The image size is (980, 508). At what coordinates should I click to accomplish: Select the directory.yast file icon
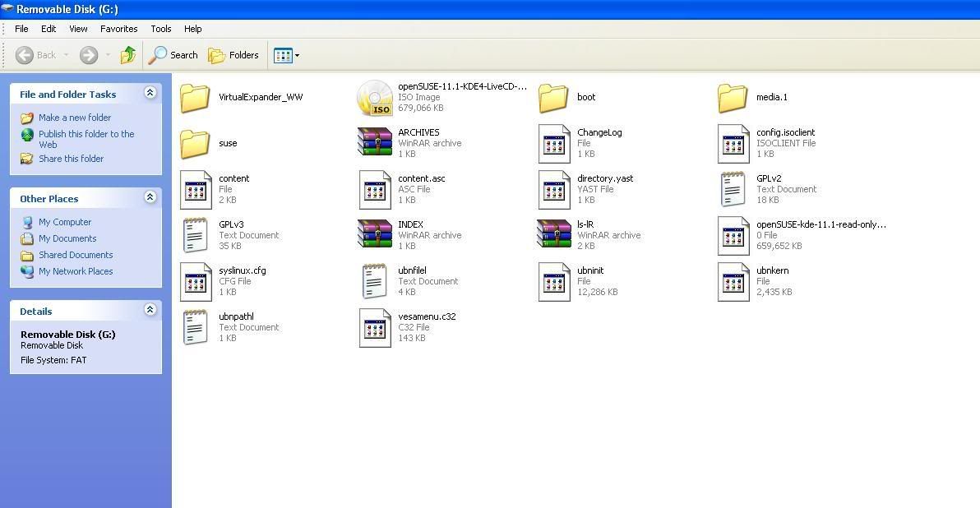554,190
